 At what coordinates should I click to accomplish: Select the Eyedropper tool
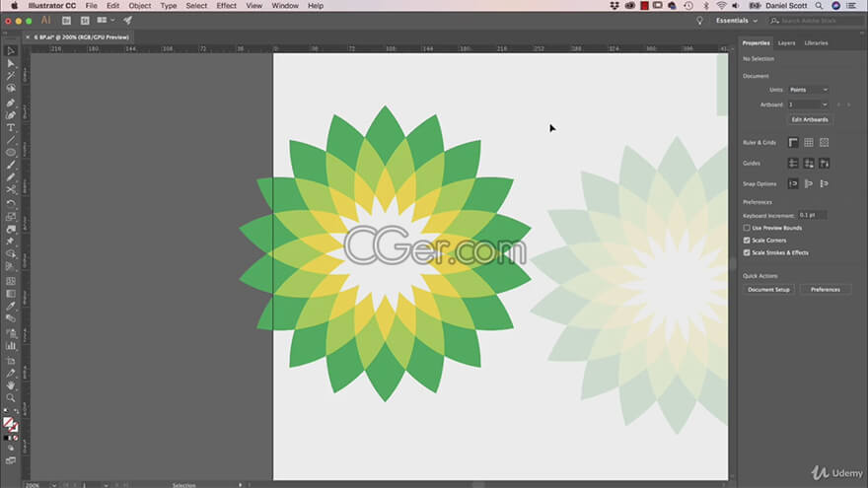11,306
